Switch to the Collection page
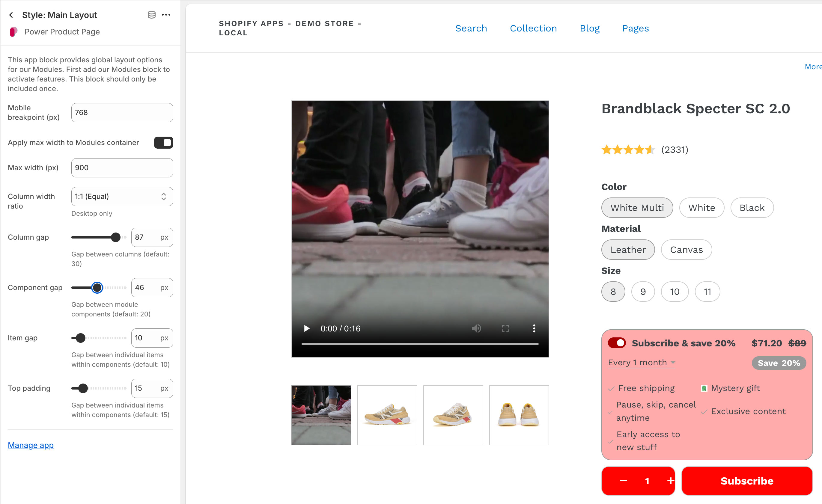 (x=533, y=28)
